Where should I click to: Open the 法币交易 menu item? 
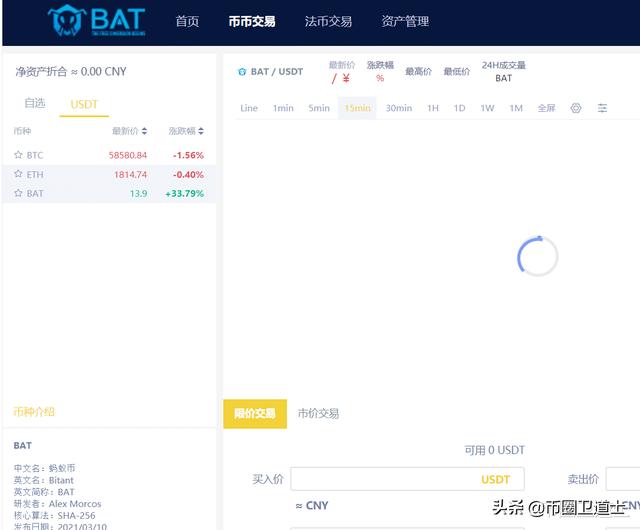pos(328,21)
